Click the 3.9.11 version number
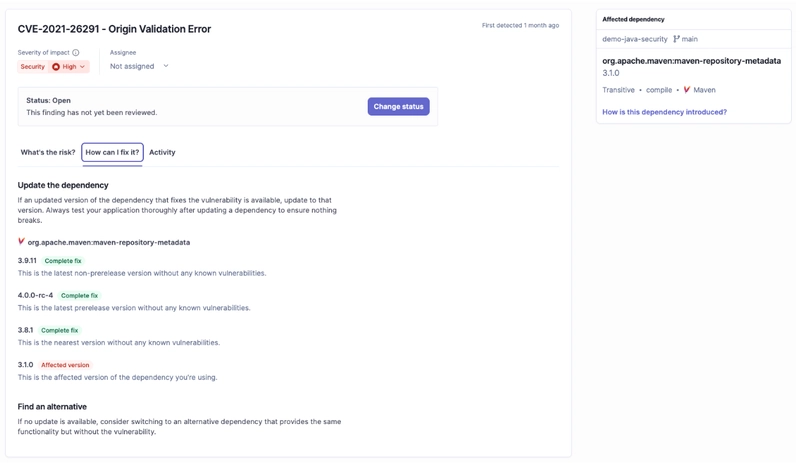Screen dimensions: 800x463 [x=27, y=261]
